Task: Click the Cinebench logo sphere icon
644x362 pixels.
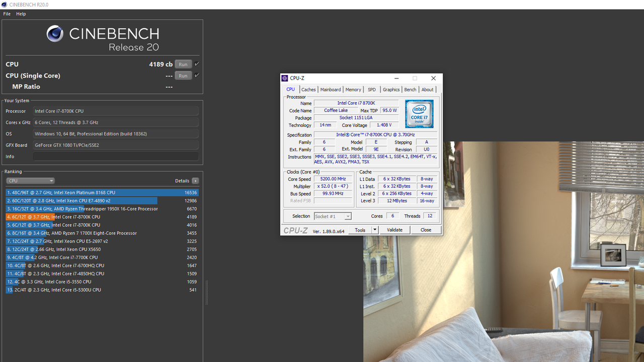Action: coord(55,34)
